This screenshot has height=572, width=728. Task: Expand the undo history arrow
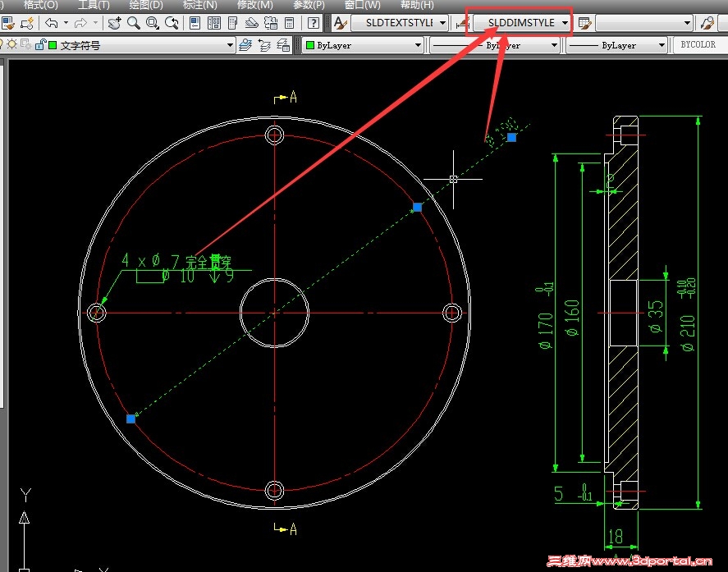[x=66, y=22]
